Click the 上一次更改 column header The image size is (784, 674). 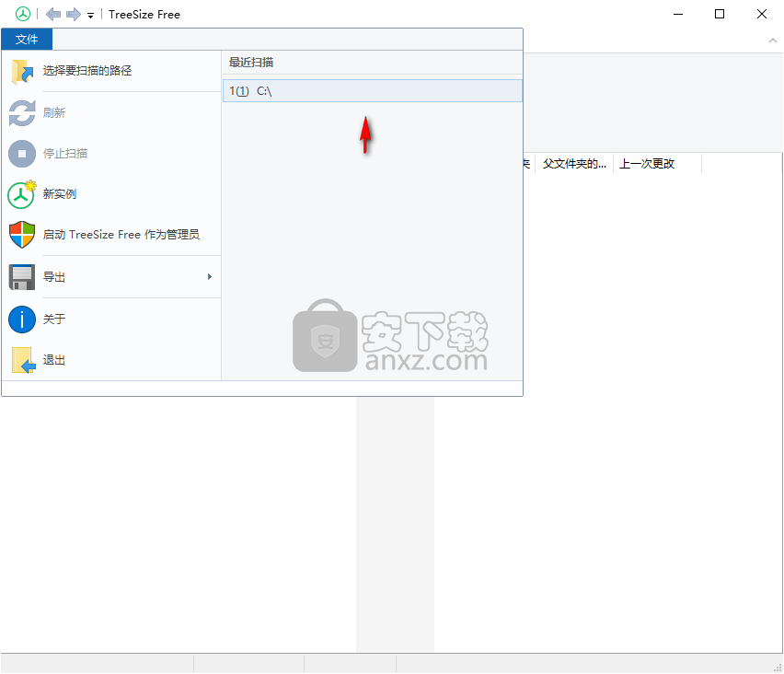pos(658,164)
